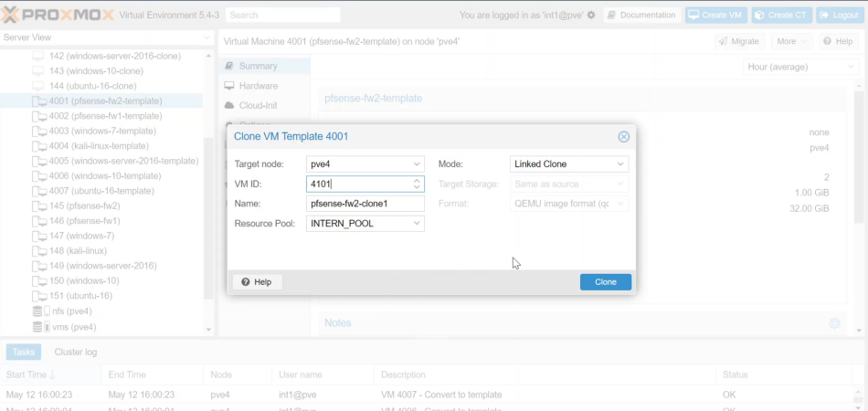Click the Clone button
Image resolution: width=868 pixels, height=411 pixels.
coord(606,282)
